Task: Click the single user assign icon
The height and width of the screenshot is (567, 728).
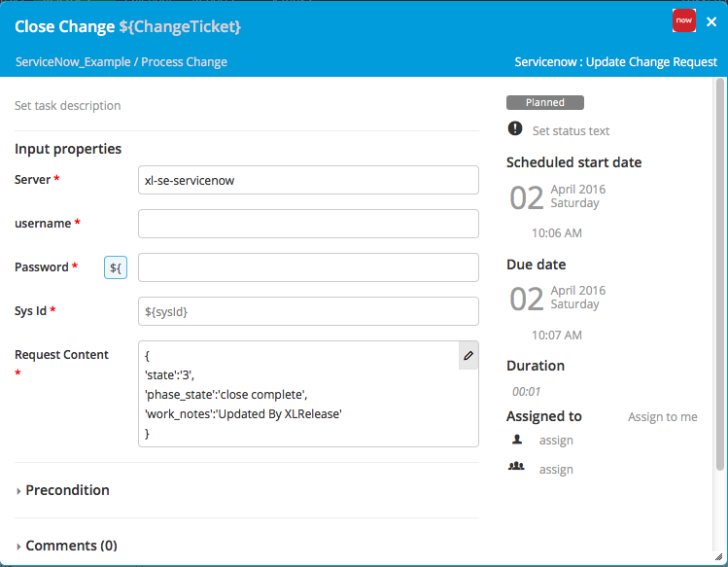Action: tap(517, 440)
